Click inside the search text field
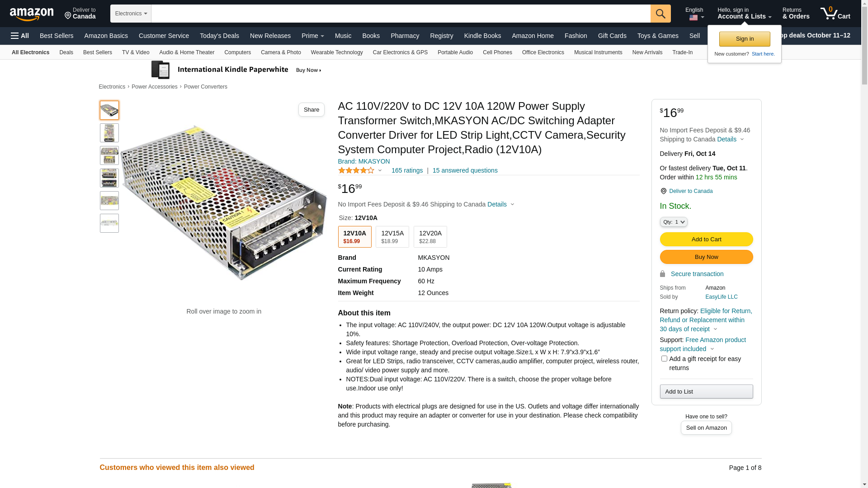This screenshot has width=868, height=488. (x=401, y=14)
